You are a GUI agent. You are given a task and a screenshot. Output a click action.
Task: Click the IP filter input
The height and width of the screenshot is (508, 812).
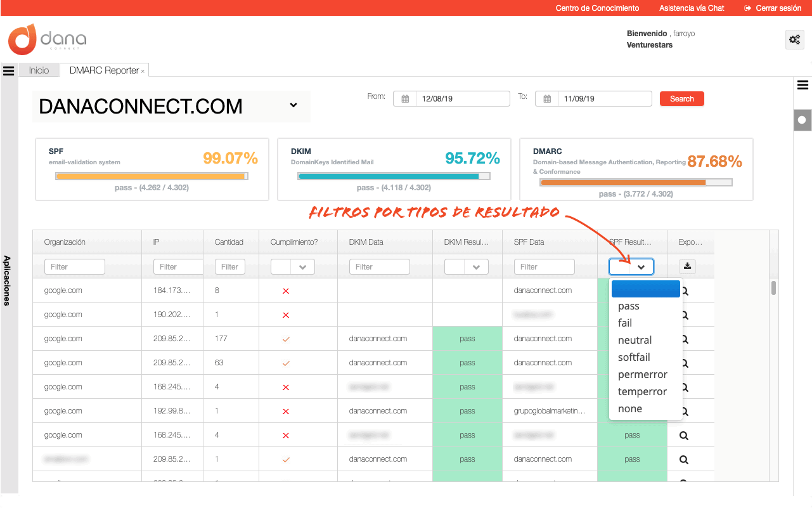pos(178,267)
